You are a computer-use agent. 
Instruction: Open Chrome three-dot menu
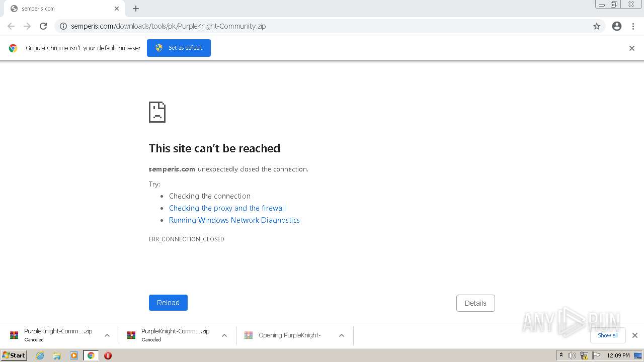click(633, 26)
